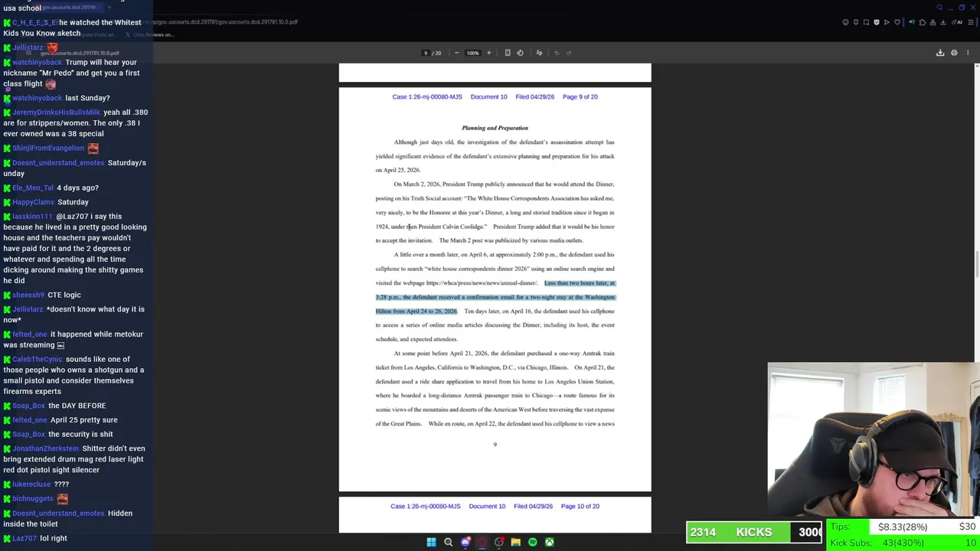Click chat username CalebTheCynic
Screen dimensions: 980x551
[x=37, y=360]
